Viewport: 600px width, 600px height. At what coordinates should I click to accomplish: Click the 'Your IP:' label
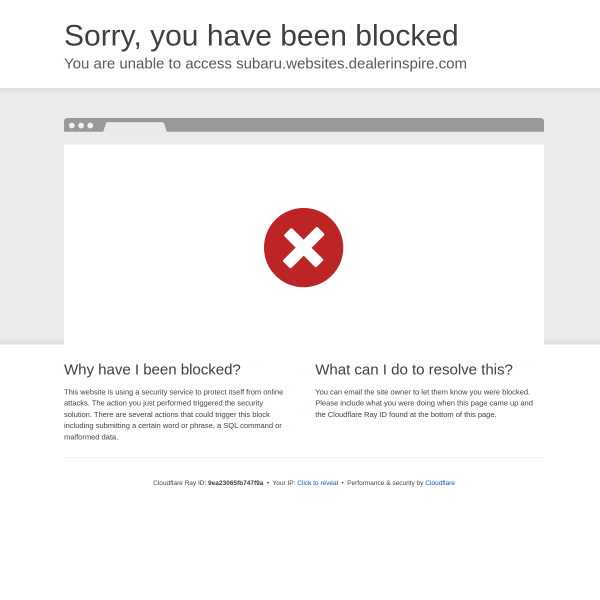pyautogui.click(x=284, y=483)
